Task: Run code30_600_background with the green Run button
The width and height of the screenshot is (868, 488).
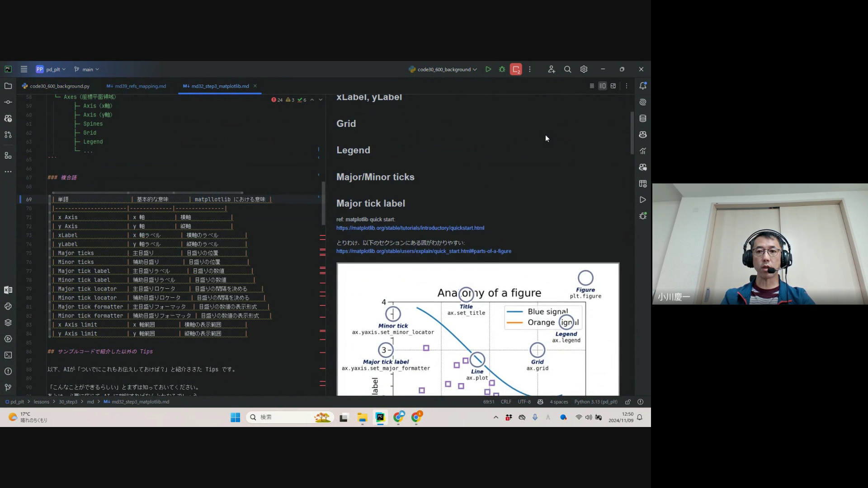Action: click(488, 70)
